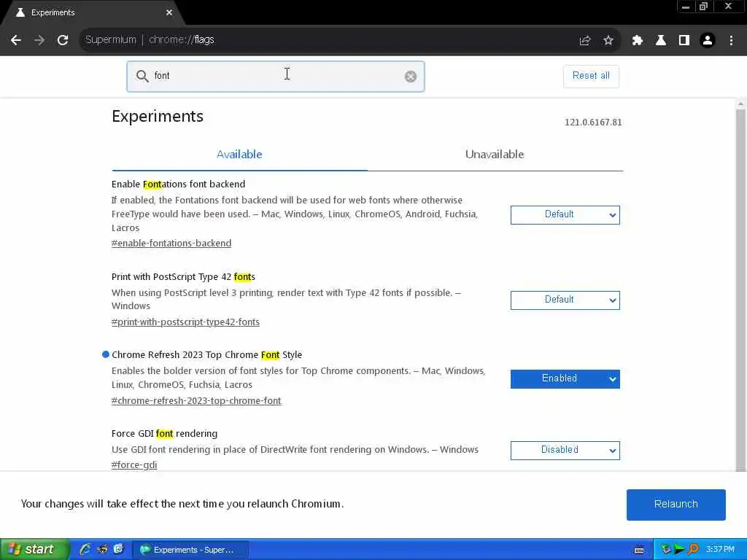Click the third quick launch icon

(x=118, y=550)
